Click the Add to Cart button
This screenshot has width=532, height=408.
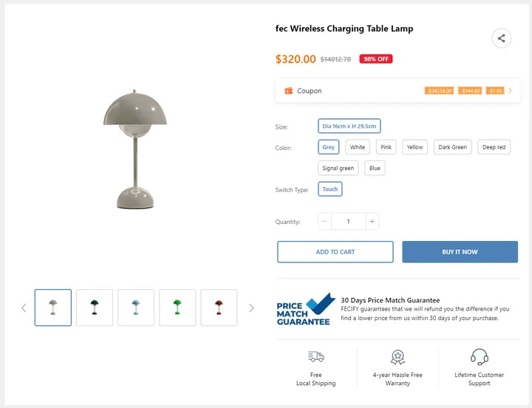(x=335, y=252)
